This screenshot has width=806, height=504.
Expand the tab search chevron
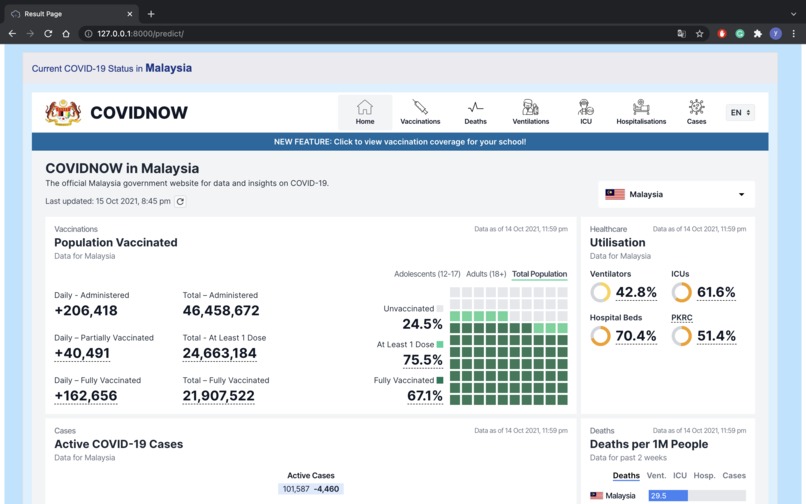[794, 14]
